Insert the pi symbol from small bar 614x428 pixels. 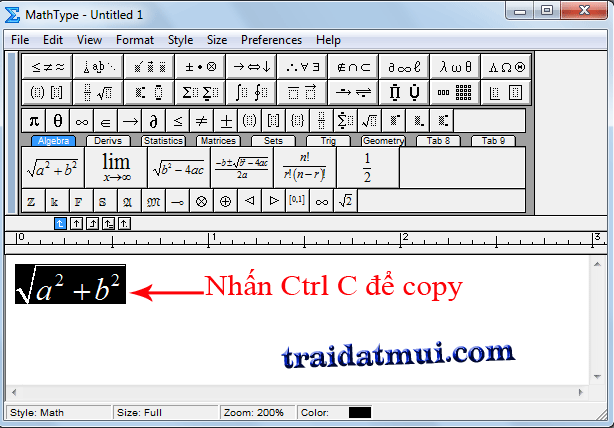click(x=34, y=121)
